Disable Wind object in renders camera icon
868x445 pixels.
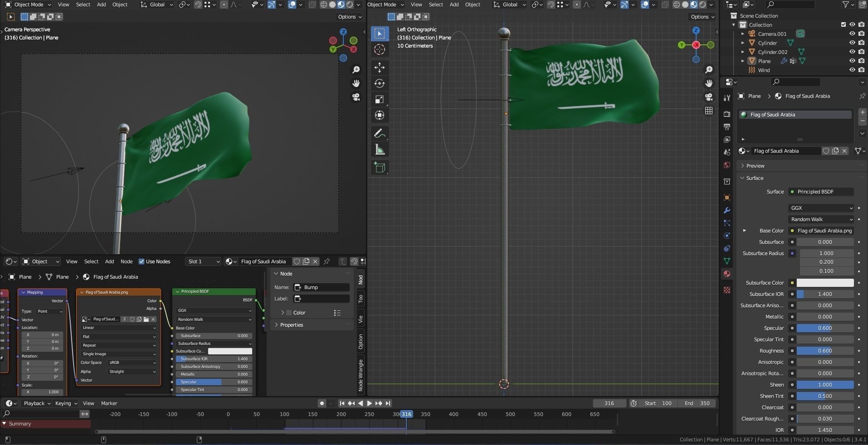(x=861, y=70)
